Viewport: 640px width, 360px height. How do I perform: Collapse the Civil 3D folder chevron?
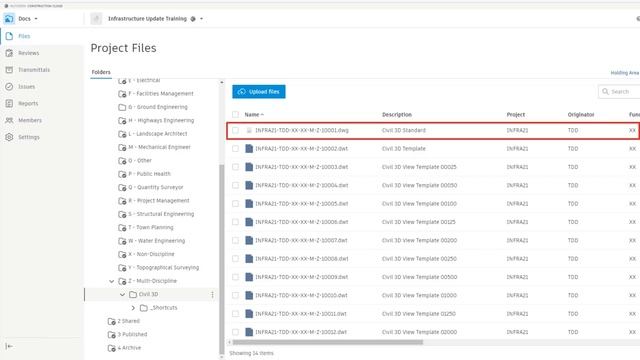coord(122,294)
